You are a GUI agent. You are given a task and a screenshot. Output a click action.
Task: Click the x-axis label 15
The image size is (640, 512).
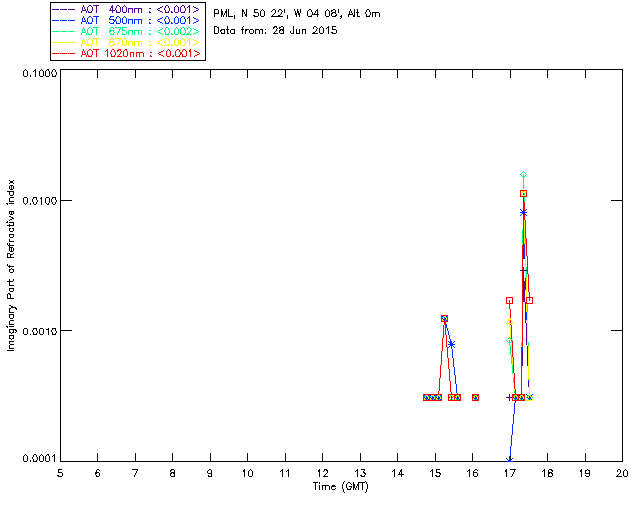[x=435, y=474]
